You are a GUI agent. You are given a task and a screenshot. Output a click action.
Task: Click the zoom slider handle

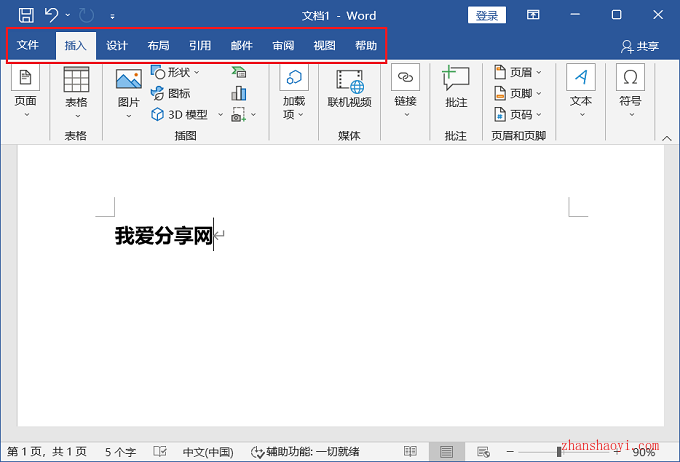[559, 452]
